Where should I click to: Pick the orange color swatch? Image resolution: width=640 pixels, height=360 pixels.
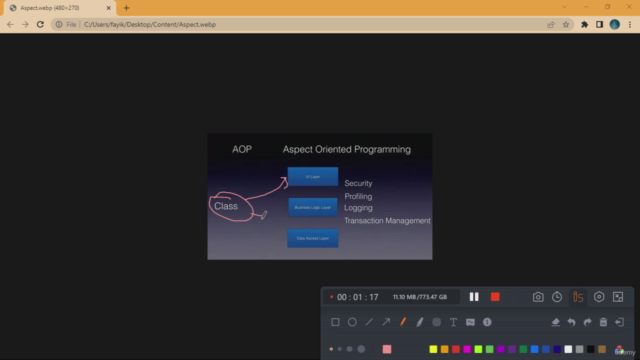[x=444, y=349]
